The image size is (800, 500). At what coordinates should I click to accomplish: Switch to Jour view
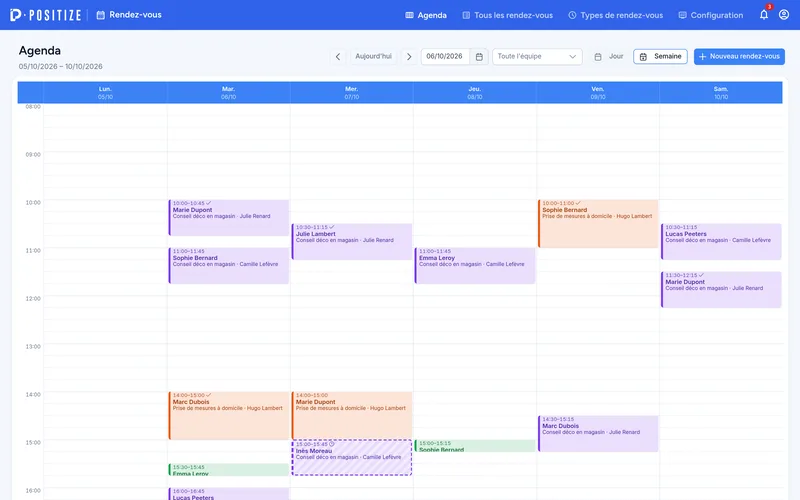[609, 57]
